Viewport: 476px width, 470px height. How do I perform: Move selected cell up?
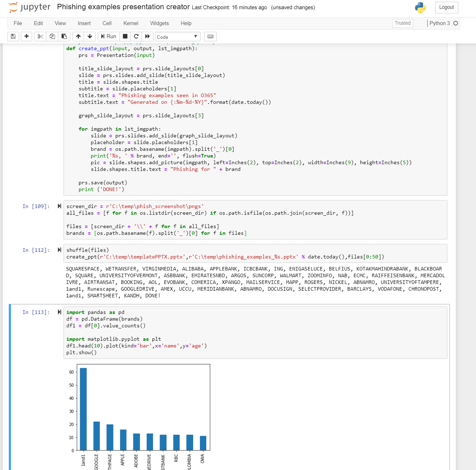click(x=78, y=36)
